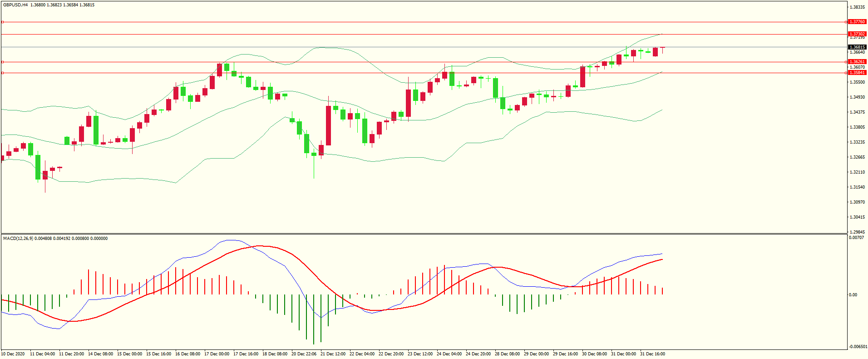The height and width of the screenshot is (359, 868).
Task: Select the red 1.36261 price level tag
Action: click(x=857, y=62)
